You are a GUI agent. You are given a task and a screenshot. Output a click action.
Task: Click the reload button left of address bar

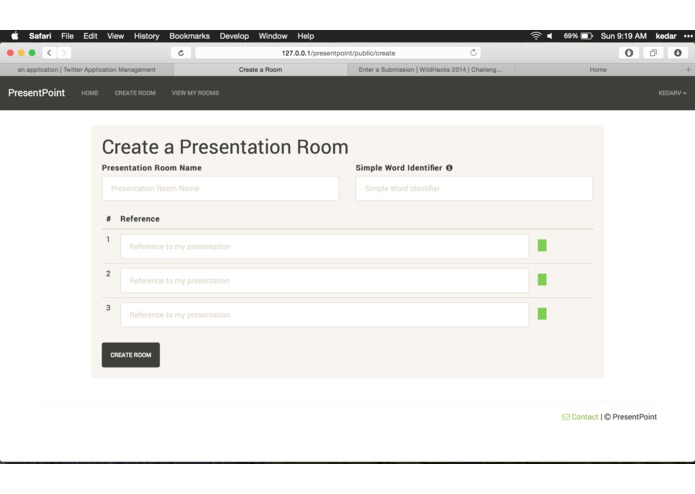[x=181, y=53]
